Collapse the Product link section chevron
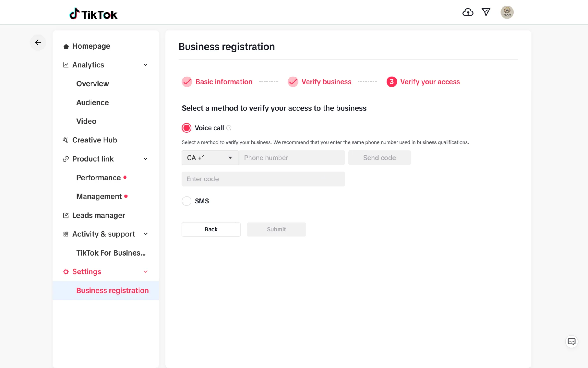588x368 pixels. [146, 159]
